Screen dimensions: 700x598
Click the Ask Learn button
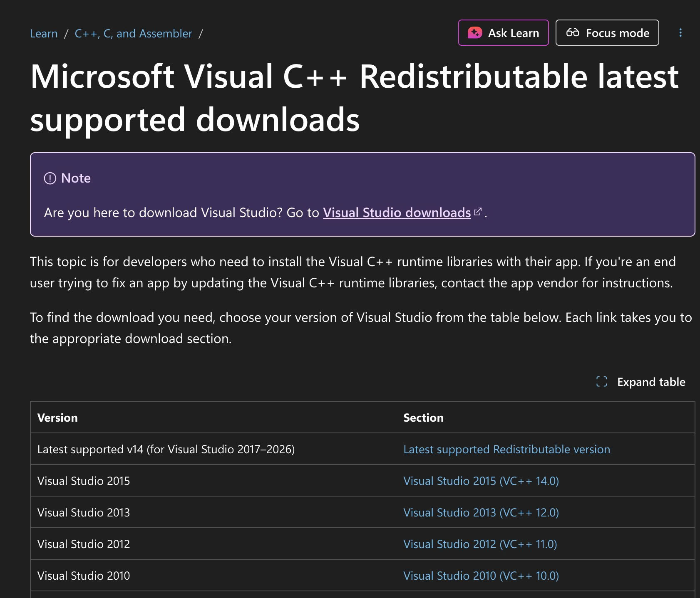coord(503,33)
